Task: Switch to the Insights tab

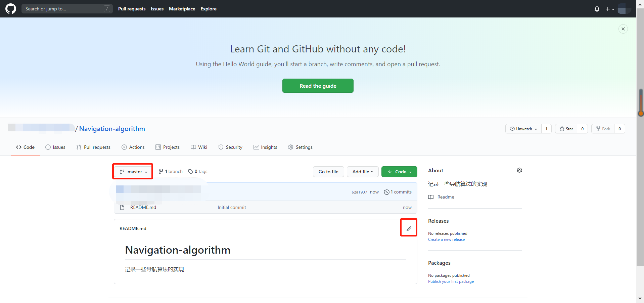Action: [x=265, y=147]
